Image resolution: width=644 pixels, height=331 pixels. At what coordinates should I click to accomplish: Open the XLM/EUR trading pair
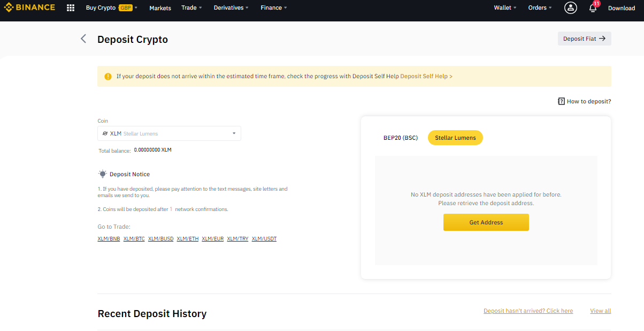213,239
